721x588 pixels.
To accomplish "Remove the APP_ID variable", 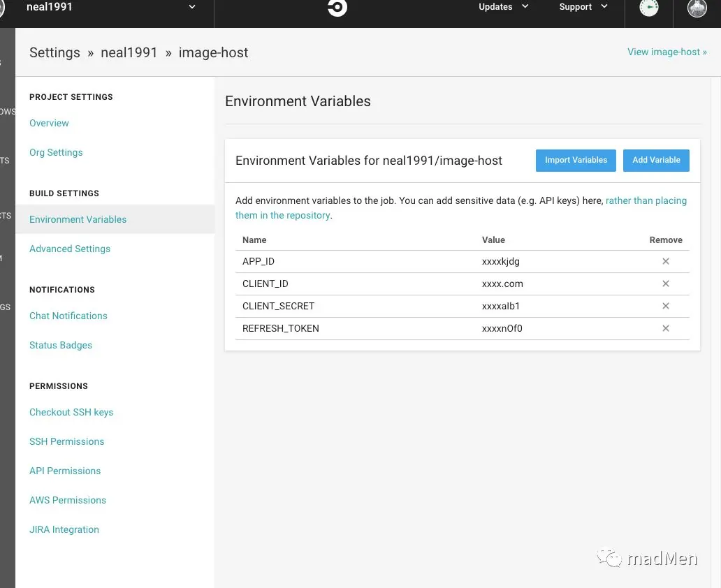I will 665,261.
